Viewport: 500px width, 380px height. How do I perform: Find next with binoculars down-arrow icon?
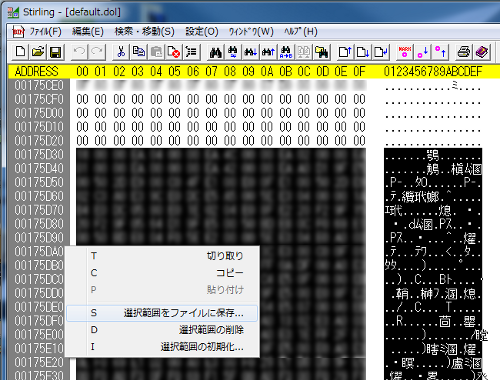coord(251,52)
